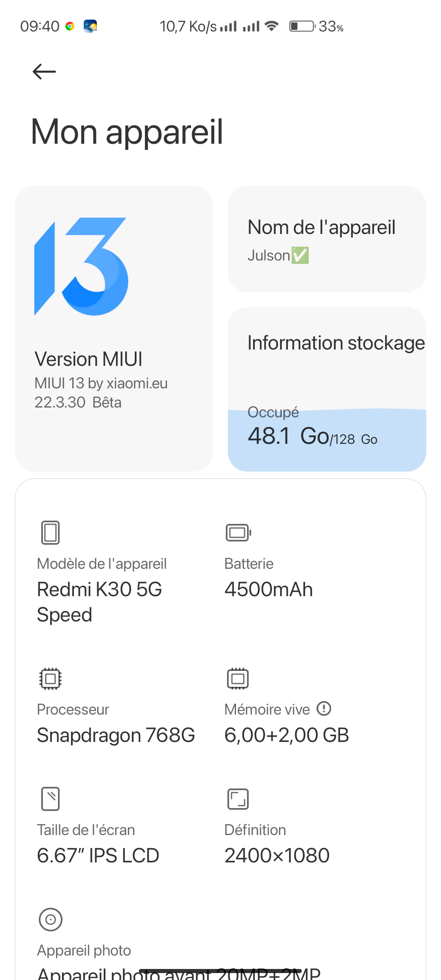Tap the back arrow icon
This screenshot has width=441, height=980.
pyautogui.click(x=44, y=72)
